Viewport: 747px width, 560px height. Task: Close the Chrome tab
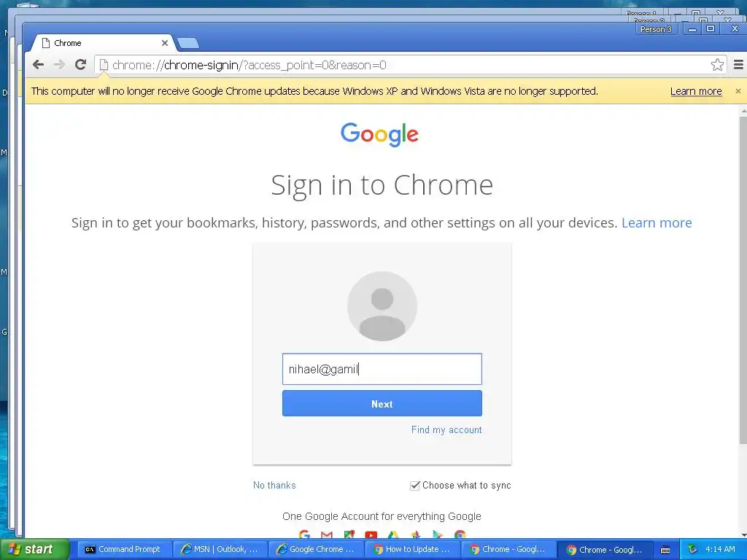165,43
